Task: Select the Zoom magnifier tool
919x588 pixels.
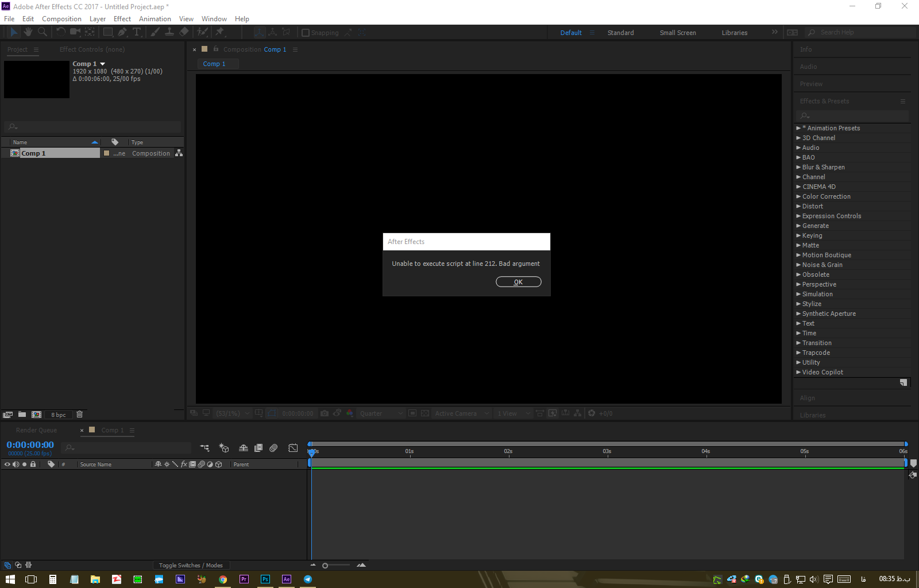Action: 43,32
